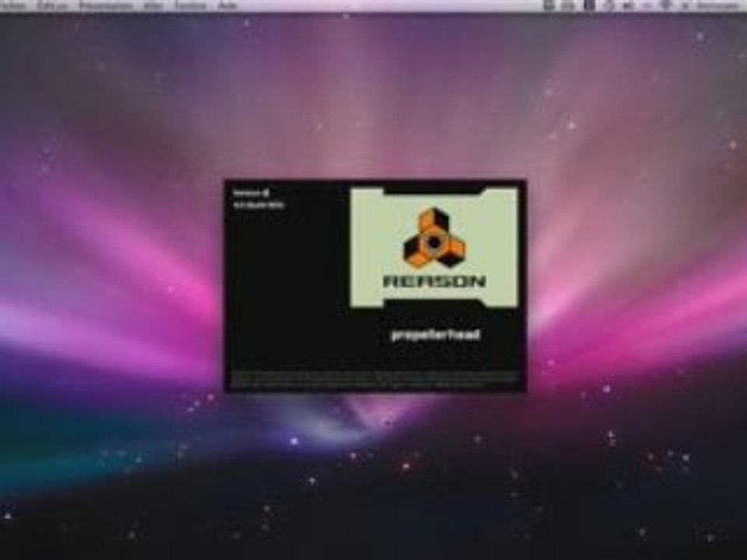Screen dimensions: 747x560
Task: Open the Aller menu in menu bar
Action: point(153,5)
